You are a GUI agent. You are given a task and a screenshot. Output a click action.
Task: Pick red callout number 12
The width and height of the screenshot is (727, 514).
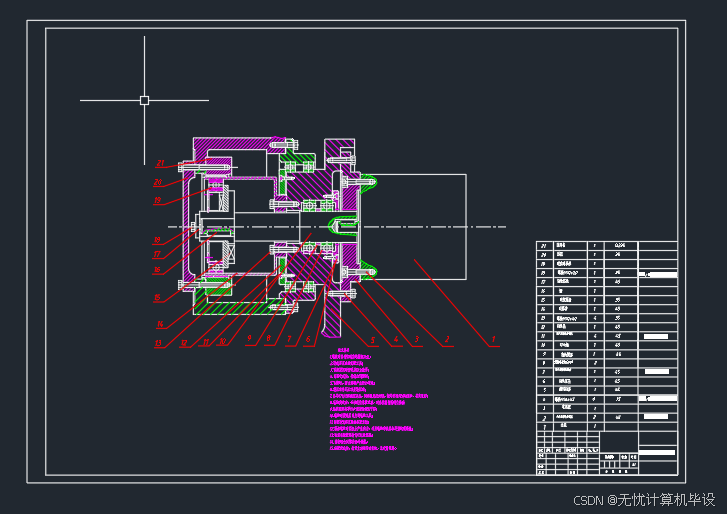(185, 343)
